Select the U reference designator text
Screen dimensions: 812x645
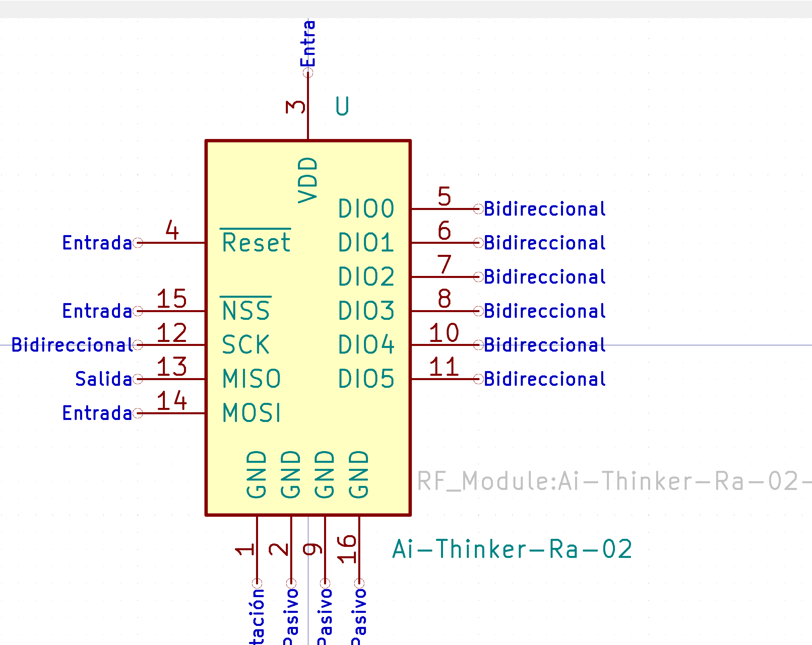point(342,106)
